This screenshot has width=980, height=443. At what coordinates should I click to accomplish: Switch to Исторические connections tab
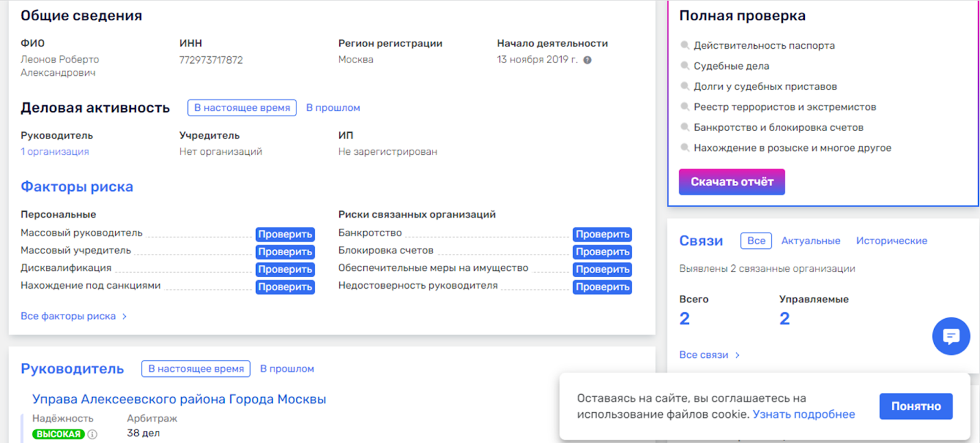click(x=892, y=241)
